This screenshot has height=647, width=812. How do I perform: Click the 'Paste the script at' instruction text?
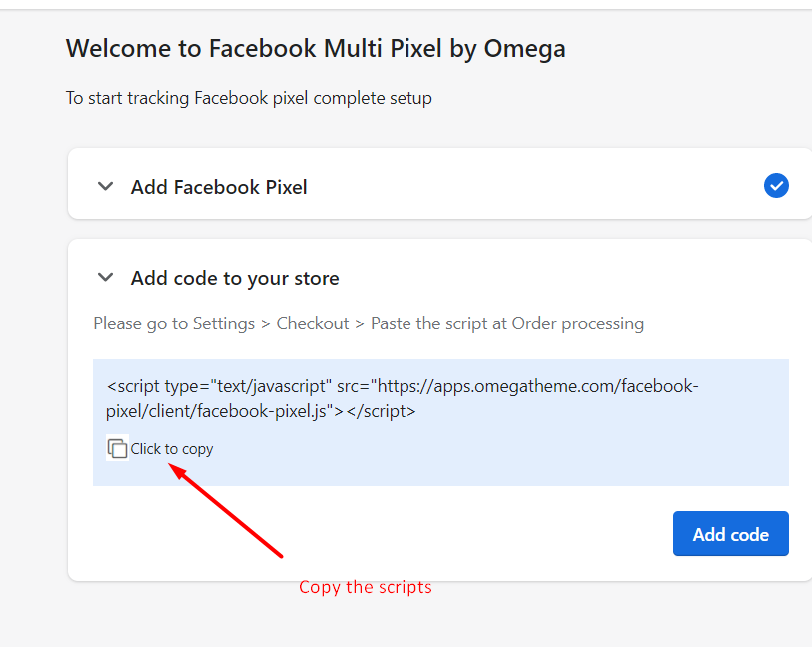[439, 323]
